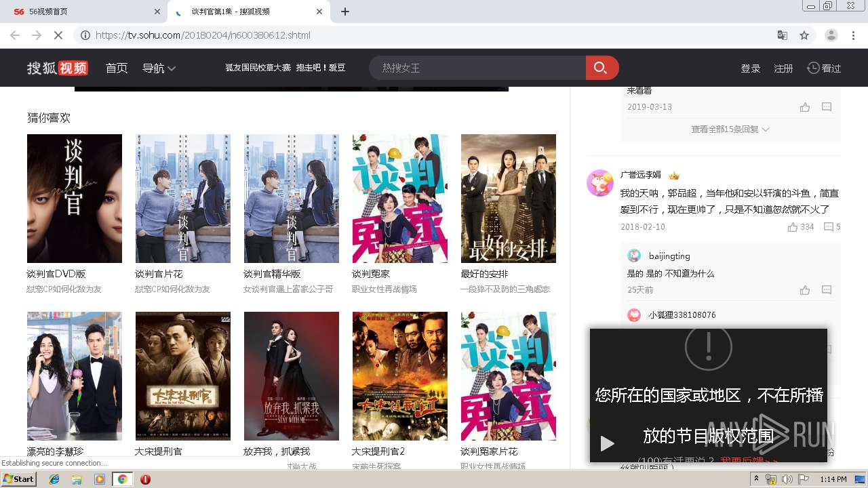Click baijingting's avatar

634,256
